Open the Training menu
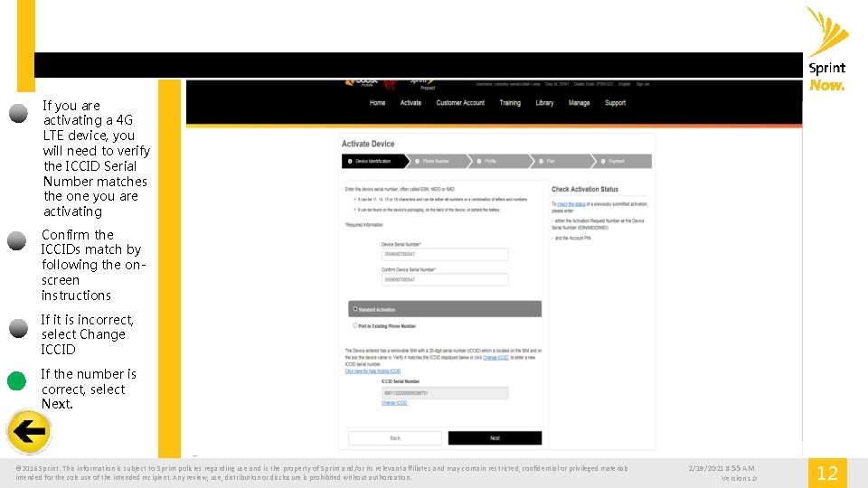 coord(510,103)
